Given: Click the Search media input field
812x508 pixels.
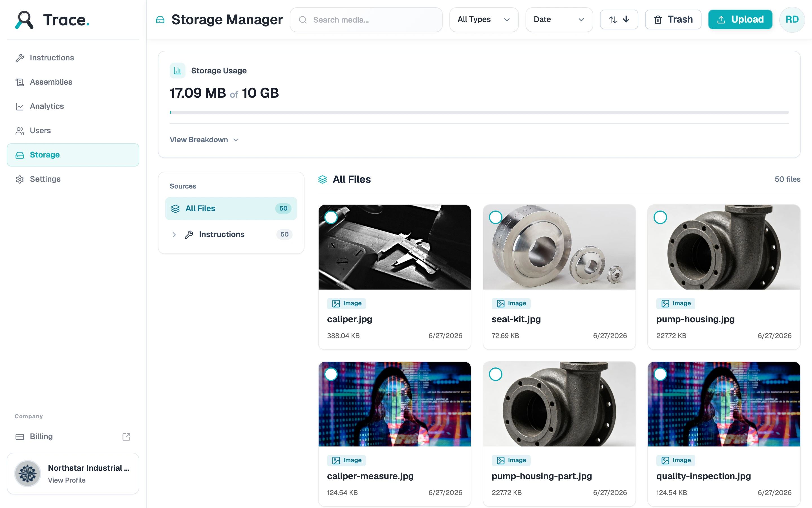Looking at the screenshot, I should [x=366, y=20].
